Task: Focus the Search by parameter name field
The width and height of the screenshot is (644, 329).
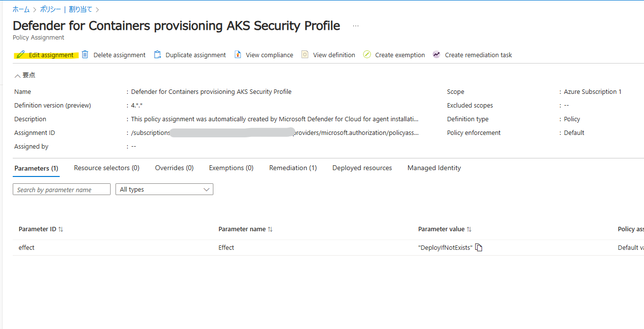Action: [x=62, y=189]
